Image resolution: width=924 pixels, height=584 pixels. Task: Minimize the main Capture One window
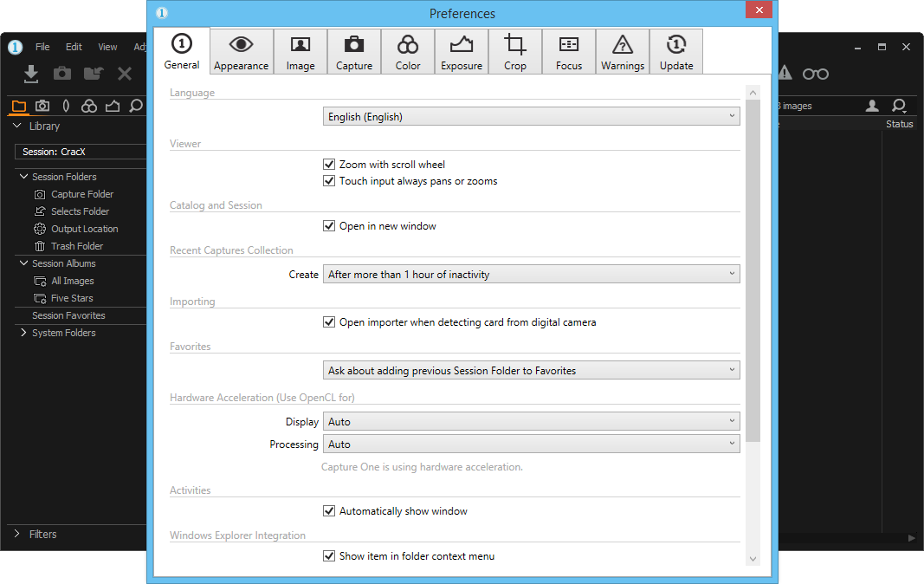point(857,47)
